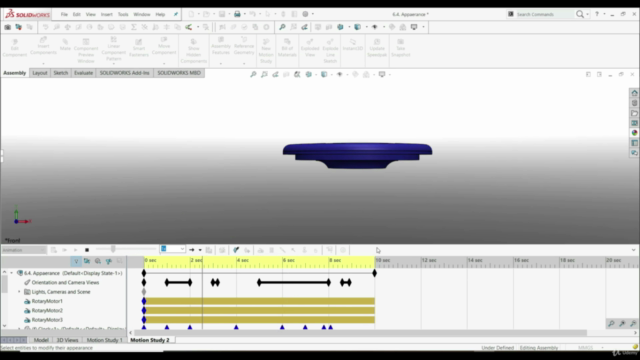Switch to the Model tab
Image resolution: width=640 pixels, height=360 pixels.
41,340
